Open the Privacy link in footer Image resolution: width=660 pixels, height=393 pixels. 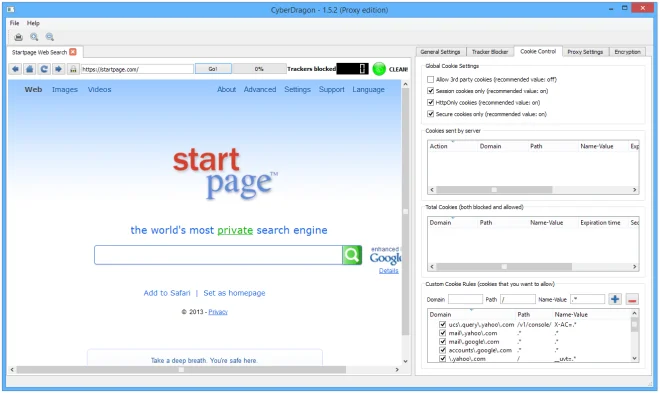point(218,312)
